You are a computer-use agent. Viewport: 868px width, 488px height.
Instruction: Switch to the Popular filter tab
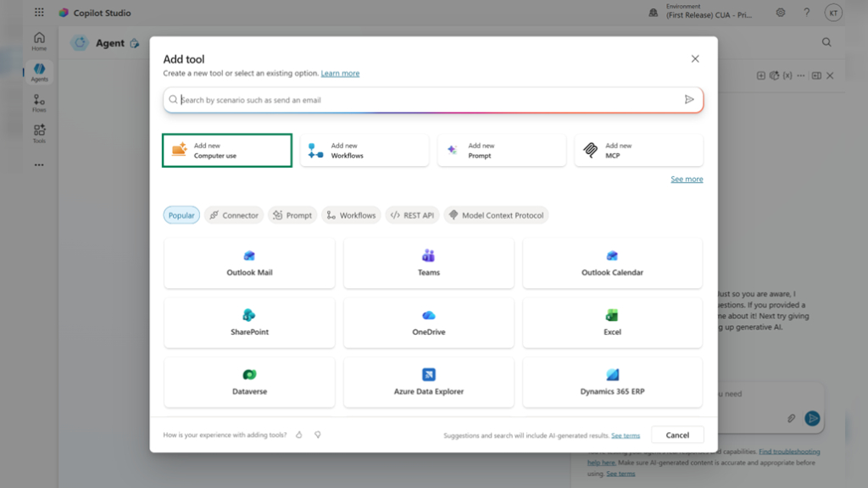[x=181, y=215]
